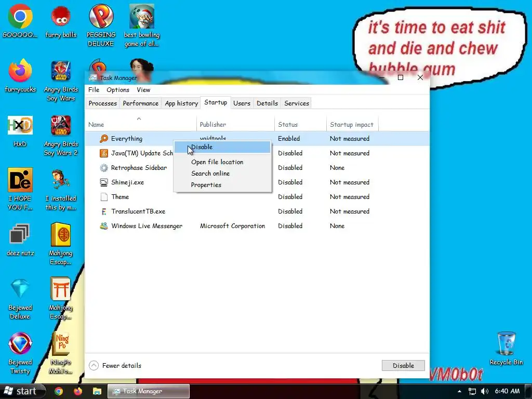Image resolution: width=532 pixels, height=399 pixels.
Task: Switch to the Processes tab
Action: point(102,103)
